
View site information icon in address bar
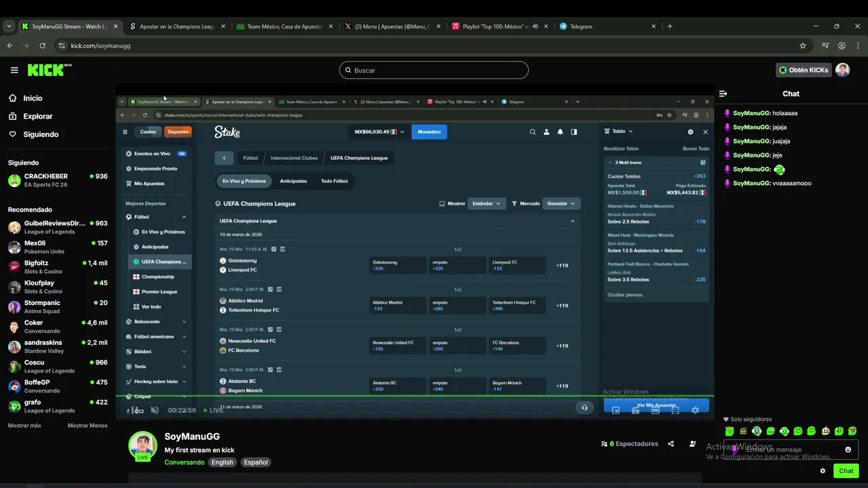(62, 45)
